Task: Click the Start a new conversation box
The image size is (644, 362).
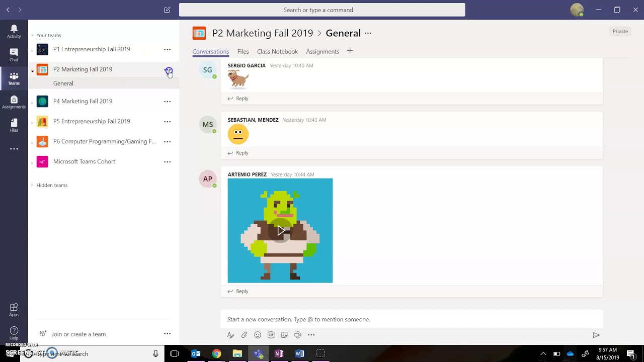Action: pos(412,319)
